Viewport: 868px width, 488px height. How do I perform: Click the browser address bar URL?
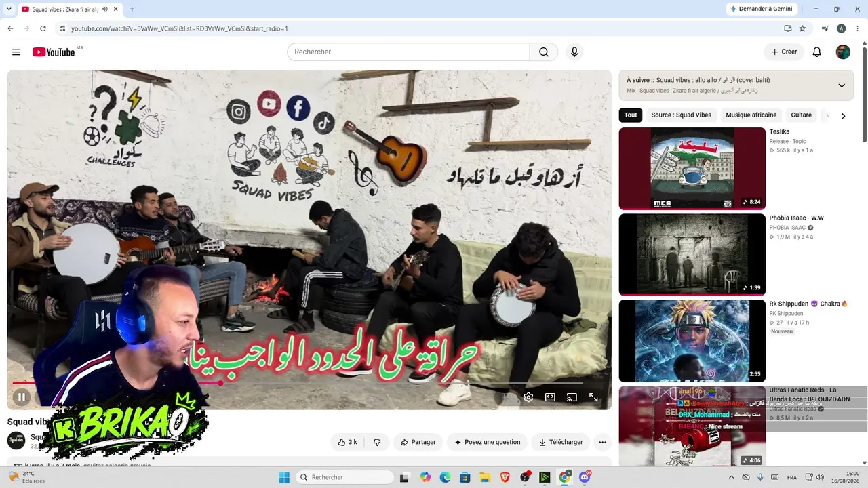tap(180, 28)
